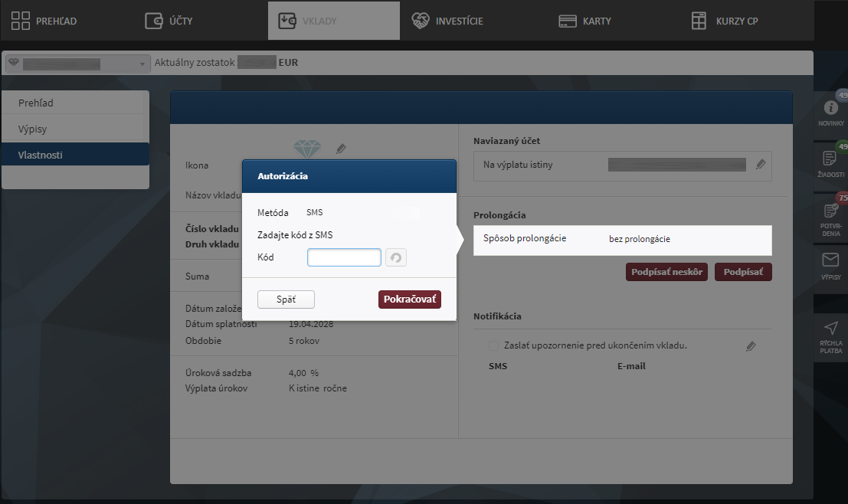Open Žiadosti in right sidebar
Screen dimensions: 848x504
tap(831, 163)
